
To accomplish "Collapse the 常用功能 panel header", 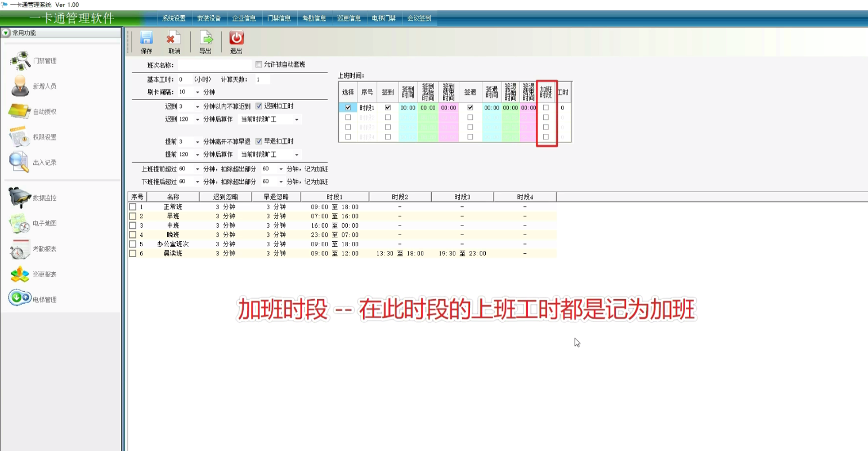I will click(6, 33).
